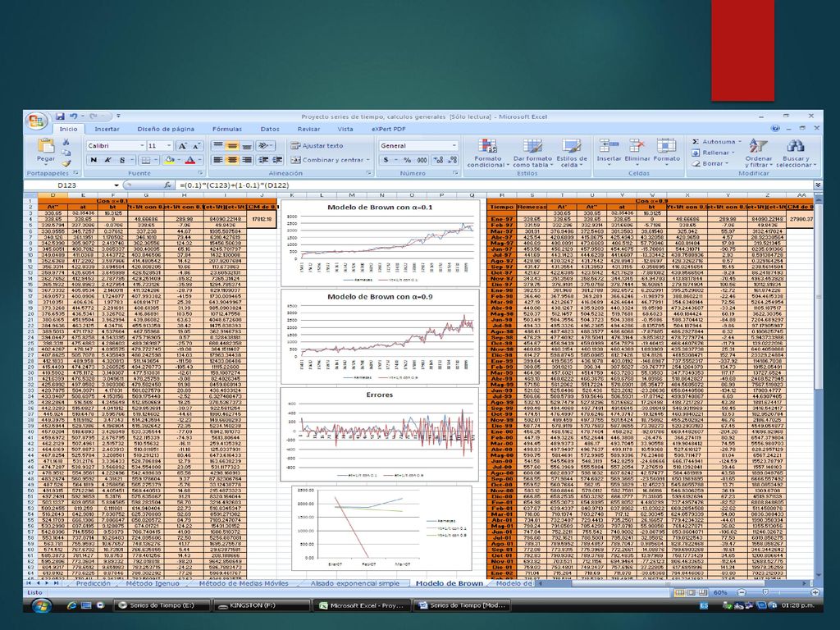
Task: Open the Fórmulas ribbon tab
Action: pos(227,129)
